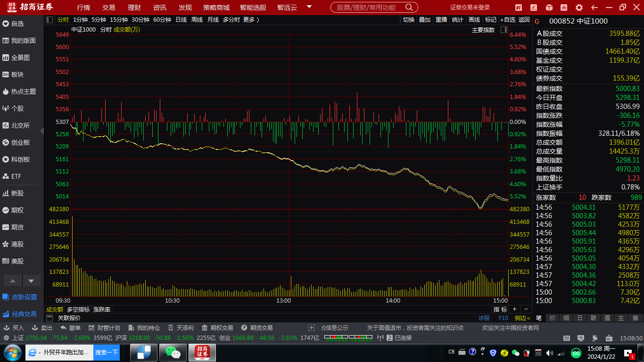Click the plus expand box before 信息公示

pos(312,328)
